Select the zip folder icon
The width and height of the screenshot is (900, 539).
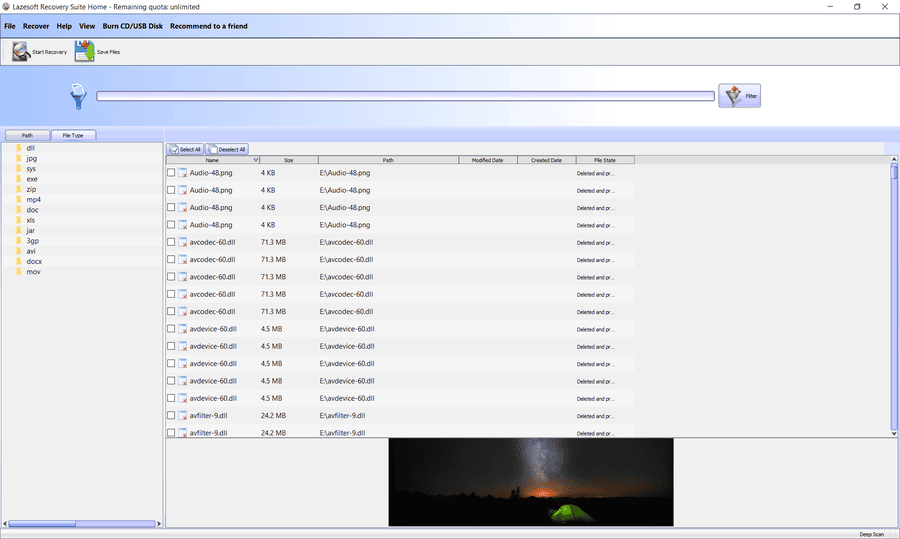pyautogui.click(x=18, y=189)
